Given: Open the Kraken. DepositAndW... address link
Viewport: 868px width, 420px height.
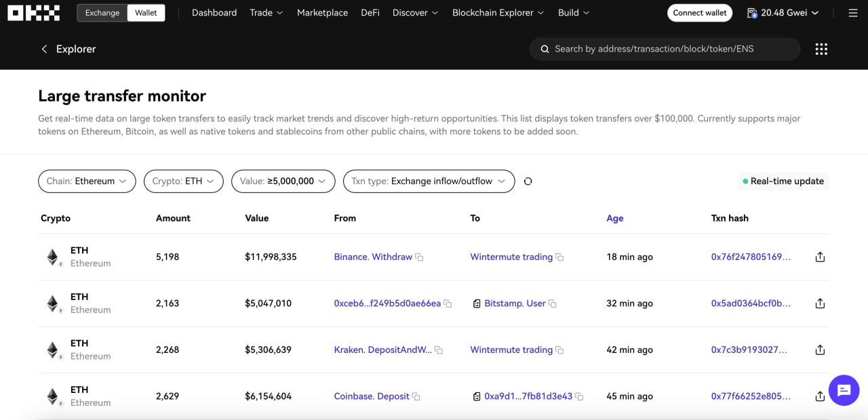Looking at the screenshot, I should coord(383,350).
